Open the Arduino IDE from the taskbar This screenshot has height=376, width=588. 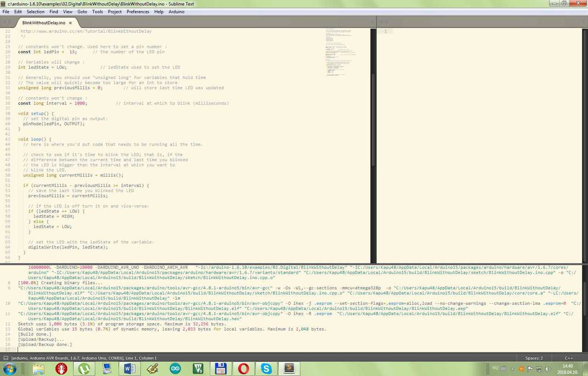click(x=175, y=369)
